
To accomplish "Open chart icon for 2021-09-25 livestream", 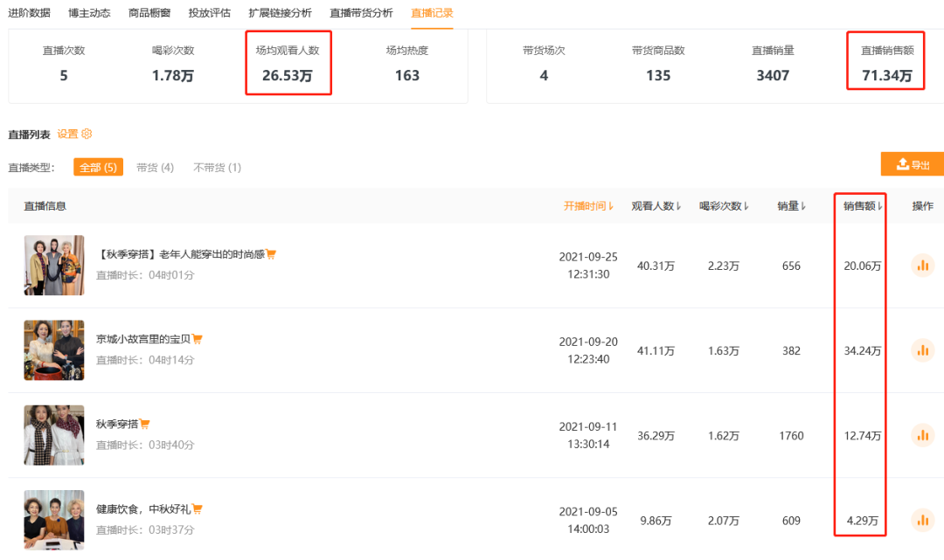I will pyautogui.click(x=922, y=266).
